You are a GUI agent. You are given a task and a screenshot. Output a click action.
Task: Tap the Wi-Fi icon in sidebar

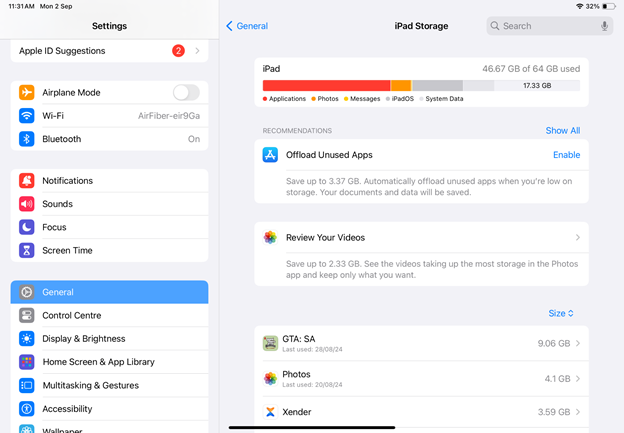tap(27, 116)
